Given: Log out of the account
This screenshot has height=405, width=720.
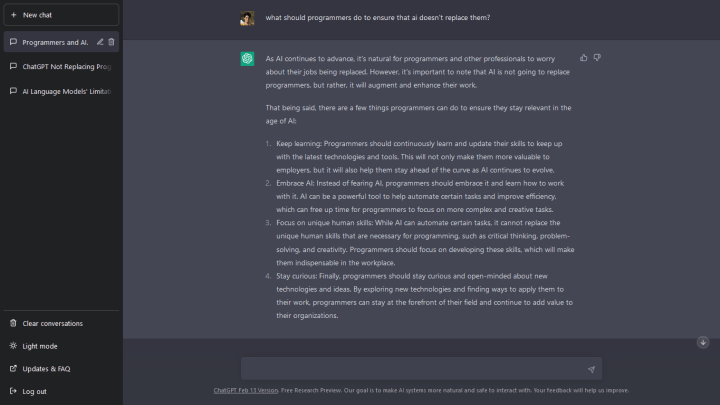Looking at the screenshot, I should pyautogui.click(x=34, y=391).
